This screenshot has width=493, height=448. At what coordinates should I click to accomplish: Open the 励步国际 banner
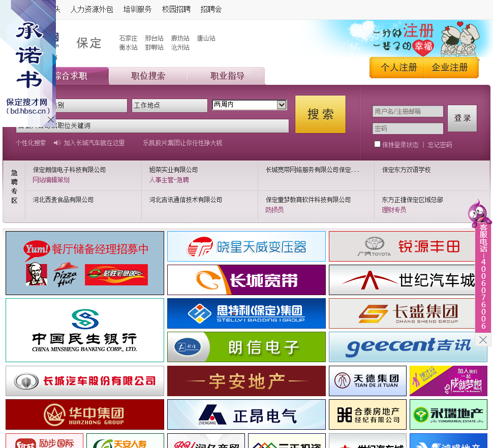pos(45,441)
